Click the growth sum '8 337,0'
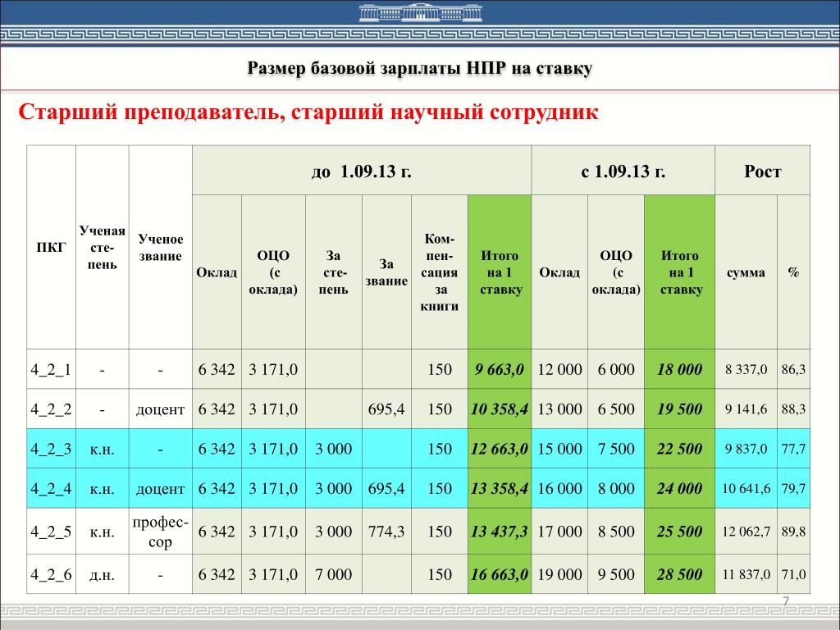Image resolution: width=840 pixels, height=630 pixels. point(746,370)
